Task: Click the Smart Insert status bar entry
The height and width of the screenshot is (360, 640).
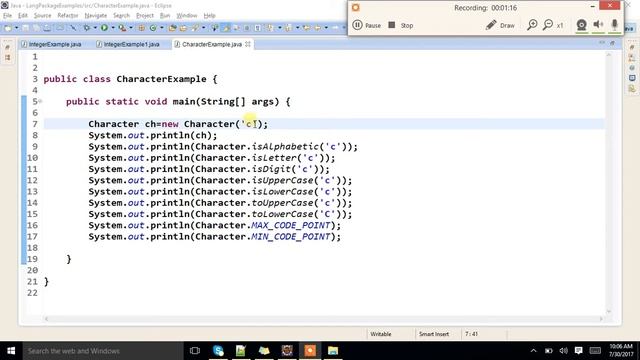Action: (433, 334)
